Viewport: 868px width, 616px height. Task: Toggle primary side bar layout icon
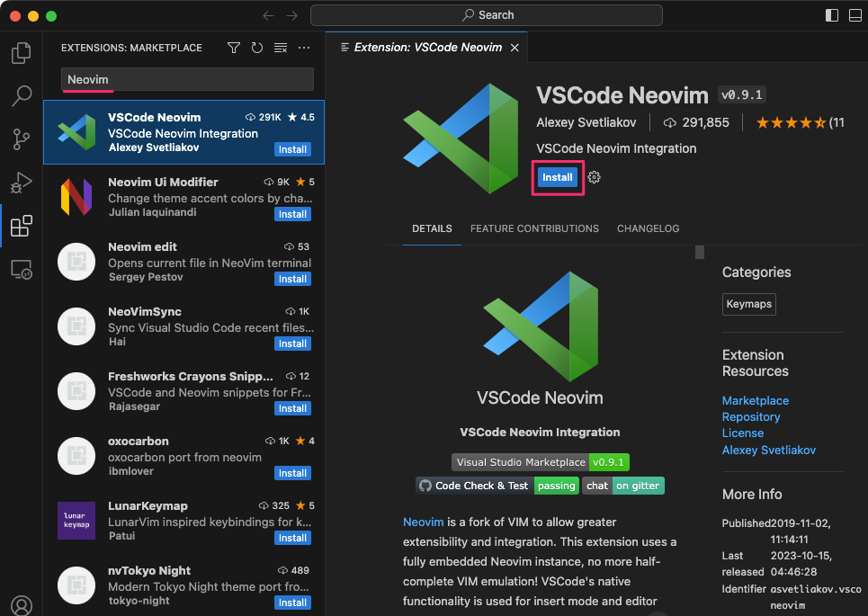pos(831,15)
